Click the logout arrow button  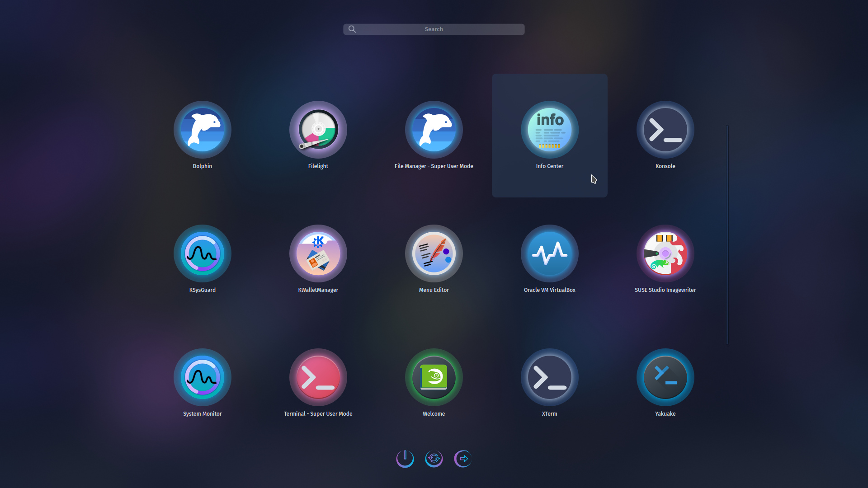pos(463,459)
